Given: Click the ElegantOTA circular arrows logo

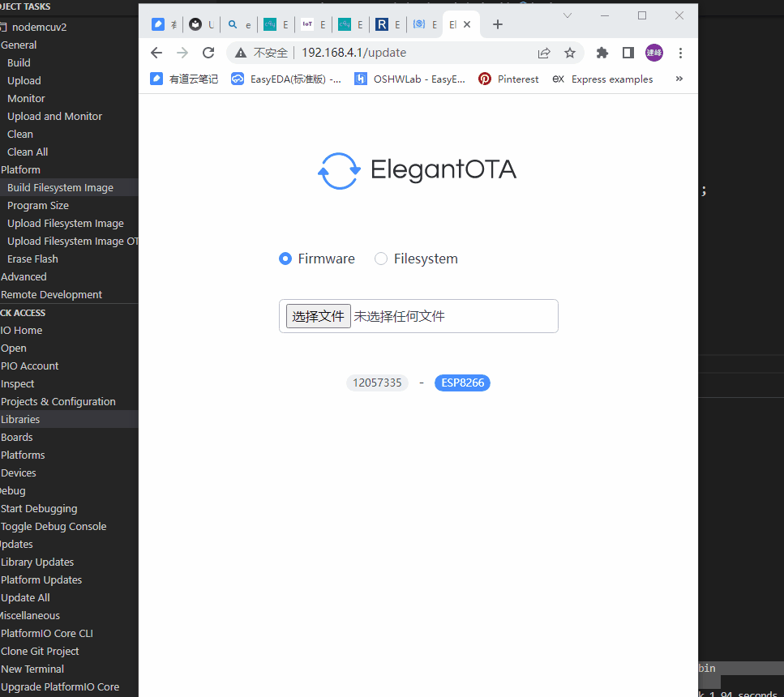Looking at the screenshot, I should tap(339, 170).
